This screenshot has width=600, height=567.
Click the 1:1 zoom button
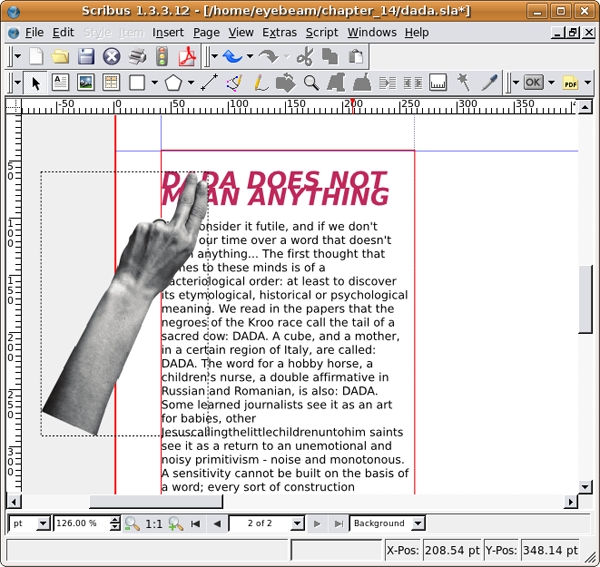[154, 523]
